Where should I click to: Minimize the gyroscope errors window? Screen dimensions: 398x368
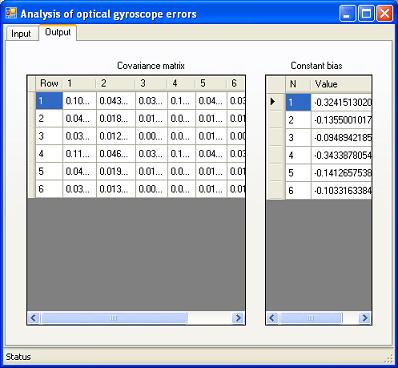pos(347,14)
